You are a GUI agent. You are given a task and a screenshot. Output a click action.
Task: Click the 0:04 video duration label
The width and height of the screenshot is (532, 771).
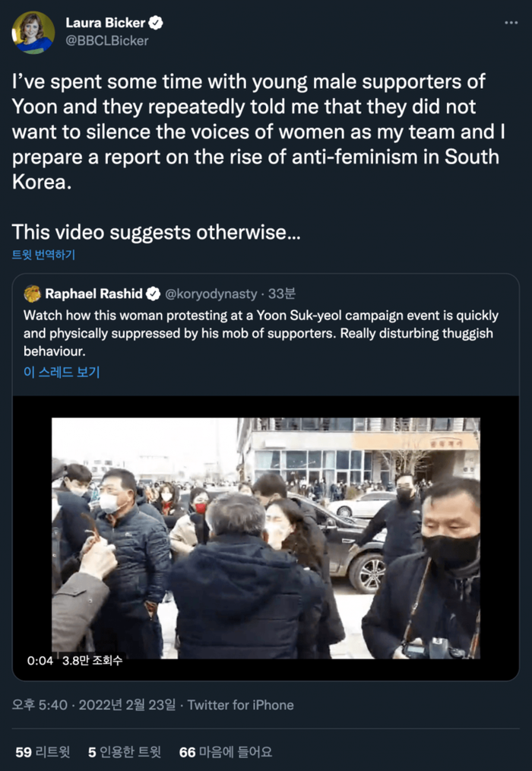click(40, 660)
